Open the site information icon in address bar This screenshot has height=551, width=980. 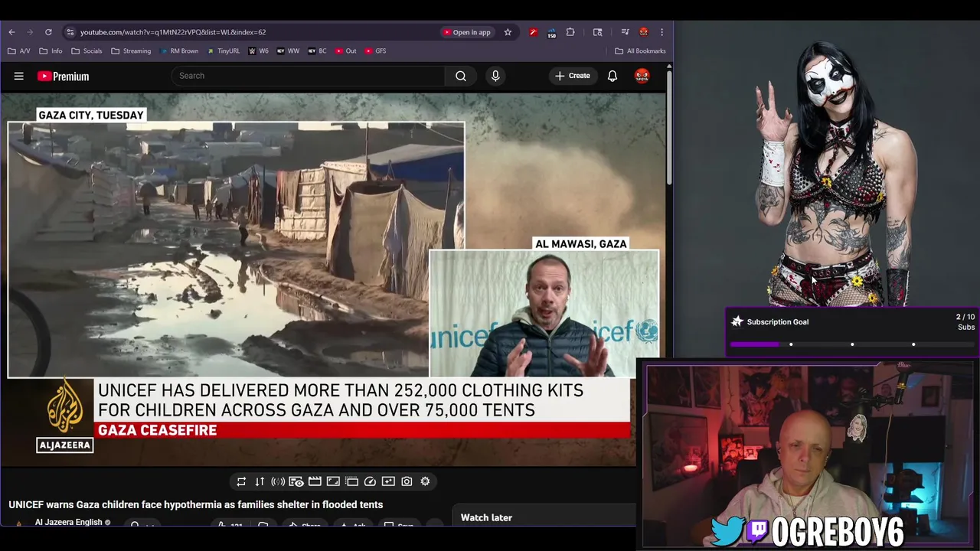click(70, 32)
